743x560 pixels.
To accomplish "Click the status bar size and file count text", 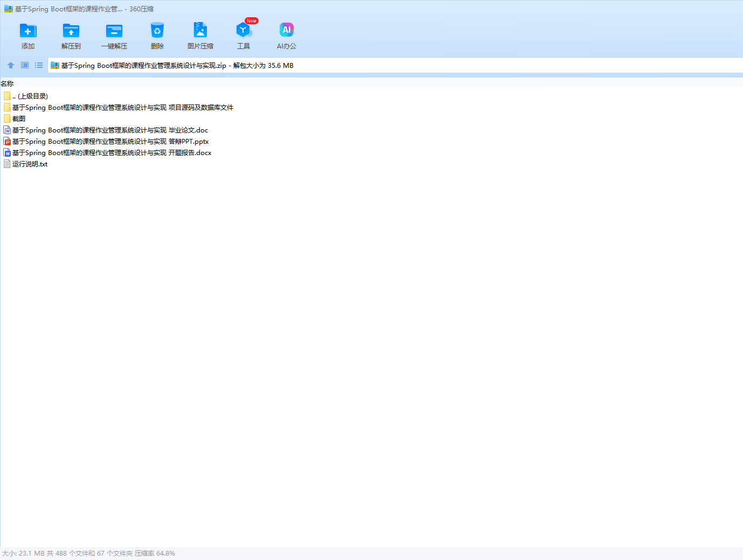I will [88, 554].
